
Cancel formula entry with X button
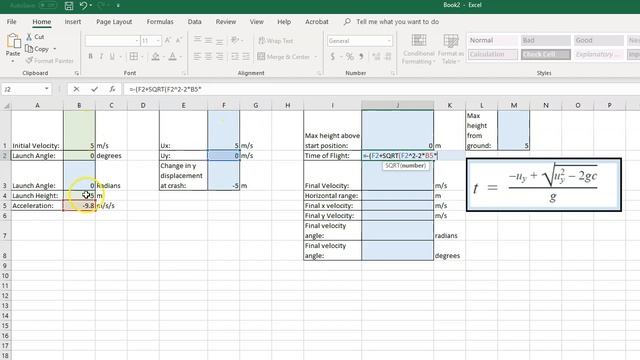click(76, 89)
